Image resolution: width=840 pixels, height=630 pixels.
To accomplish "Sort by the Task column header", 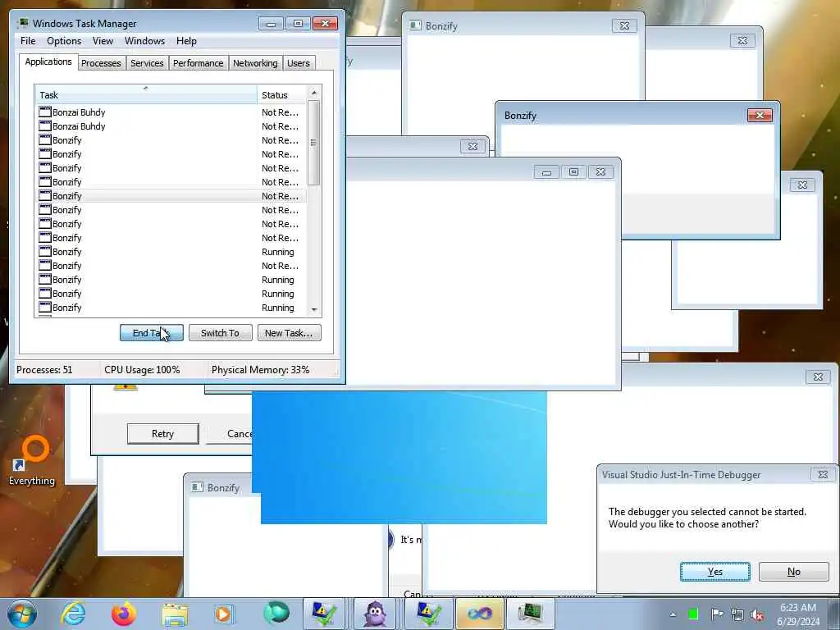I will 146,95.
